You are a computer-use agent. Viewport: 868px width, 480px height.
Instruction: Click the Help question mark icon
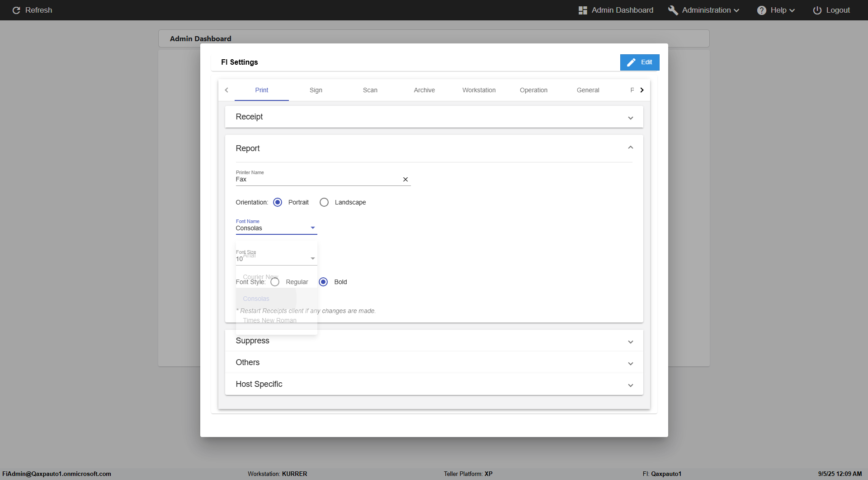coord(762,10)
